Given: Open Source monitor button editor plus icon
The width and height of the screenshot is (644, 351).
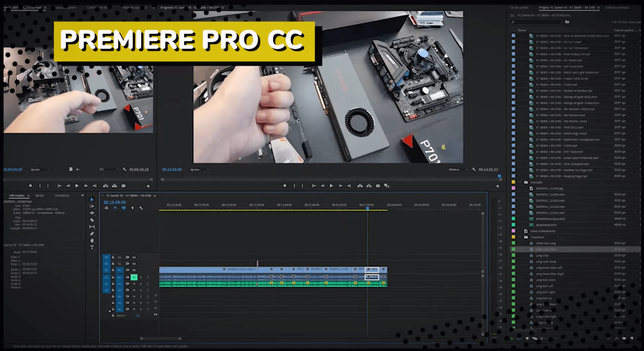Looking at the screenshot, I should pyautogui.click(x=148, y=186).
